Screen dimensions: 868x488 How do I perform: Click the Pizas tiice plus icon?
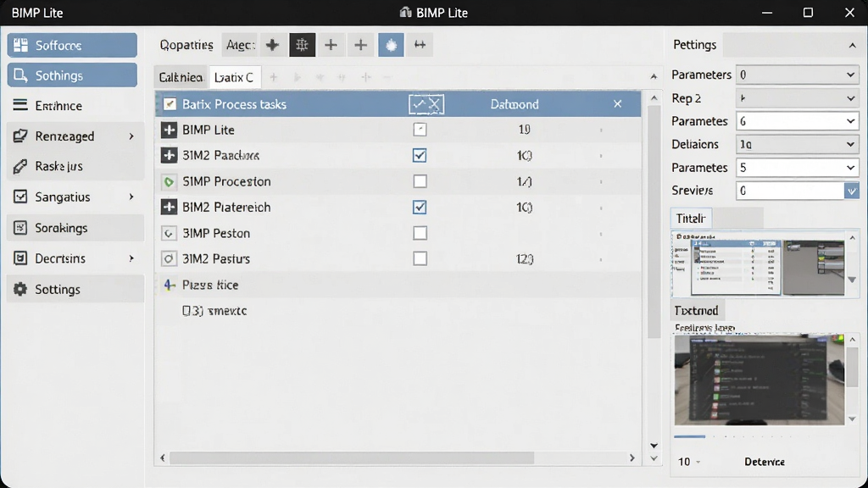(169, 285)
